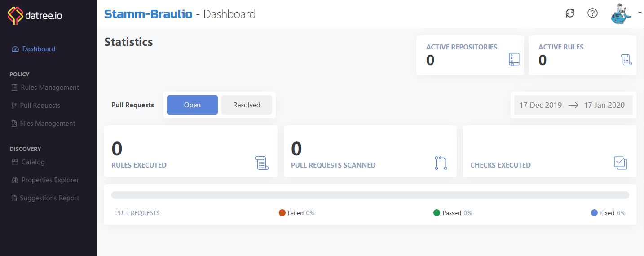Select the 17 Jan 2020 end date

click(x=604, y=105)
